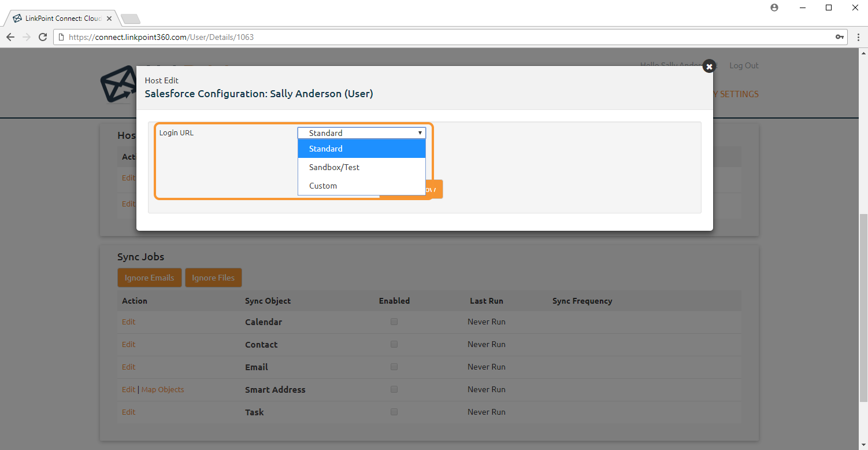This screenshot has height=450, width=868.
Task: Click the Ignore Files button
Action: (x=213, y=278)
